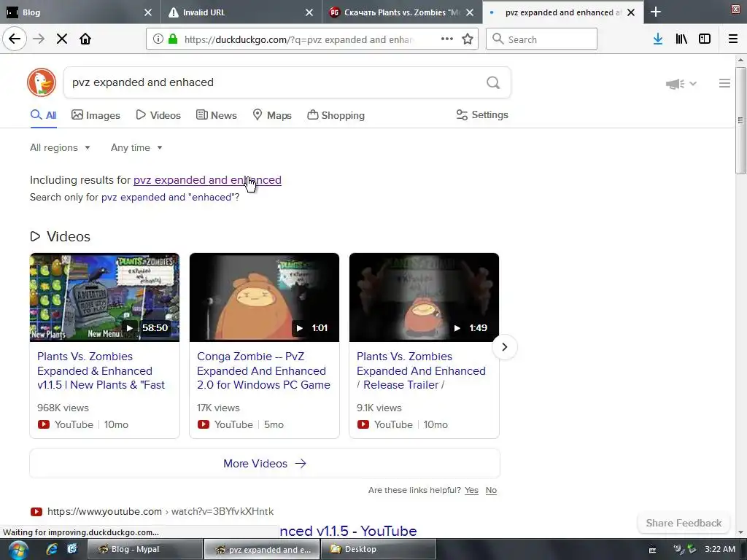The height and width of the screenshot is (560, 747).
Task: Follow the 'pvz expanded and enhanced' suggestion link
Action: coord(207,180)
